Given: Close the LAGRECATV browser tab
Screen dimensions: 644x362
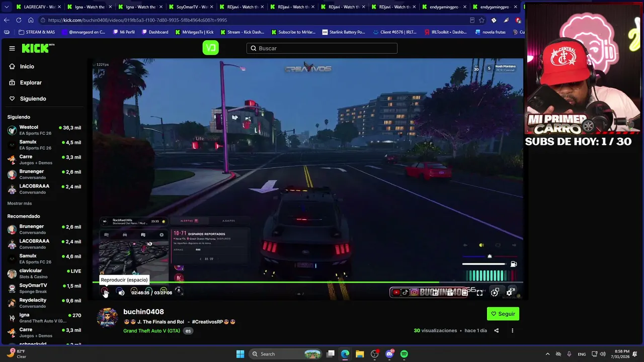Looking at the screenshot, I should point(59,7).
